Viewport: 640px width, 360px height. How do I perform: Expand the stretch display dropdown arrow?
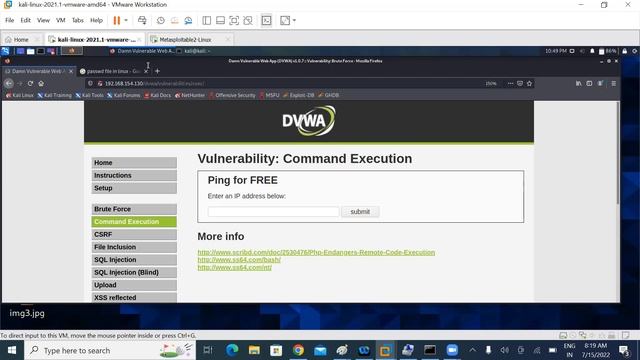pyautogui.click(x=294, y=20)
